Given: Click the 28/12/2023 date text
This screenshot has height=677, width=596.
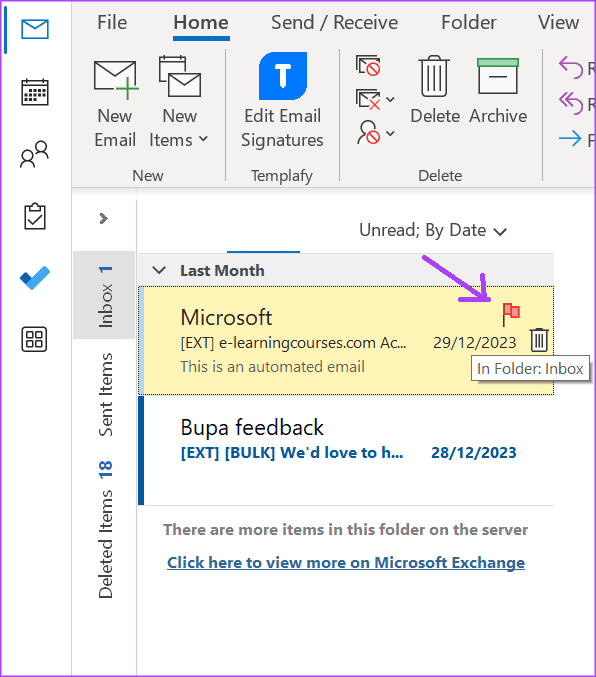Looking at the screenshot, I should point(474,452).
